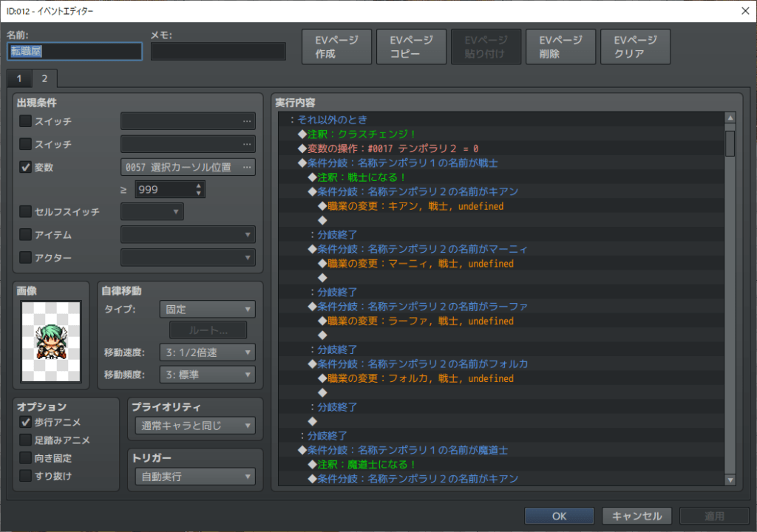
Task: Select 条件分岐 テンポラリ１の名前が魔道士 line
Action: 501,450
